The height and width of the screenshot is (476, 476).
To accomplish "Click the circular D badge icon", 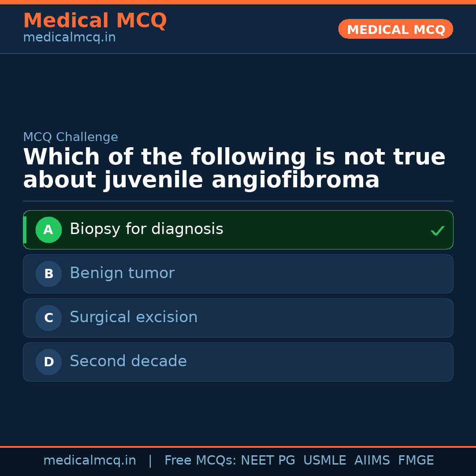I will pyautogui.click(x=48, y=362).
